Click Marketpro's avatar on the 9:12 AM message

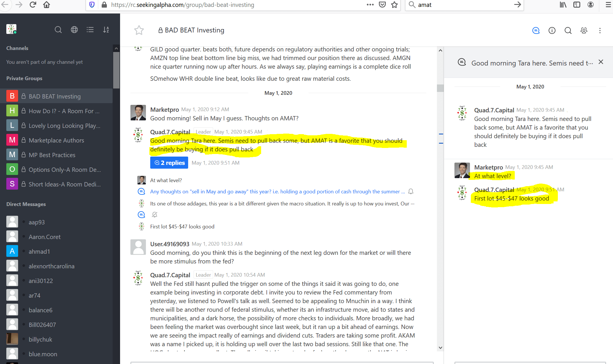pyautogui.click(x=138, y=113)
